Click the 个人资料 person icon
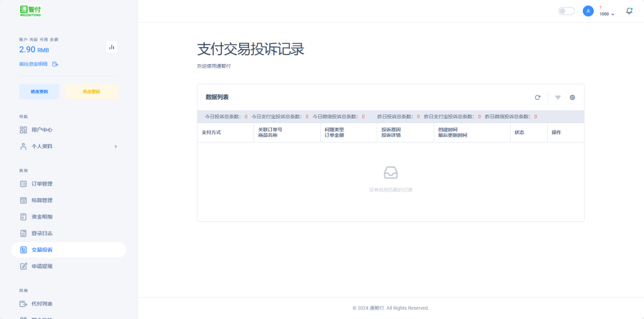The width and height of the screenshot is (644, 319). [23, 146]
